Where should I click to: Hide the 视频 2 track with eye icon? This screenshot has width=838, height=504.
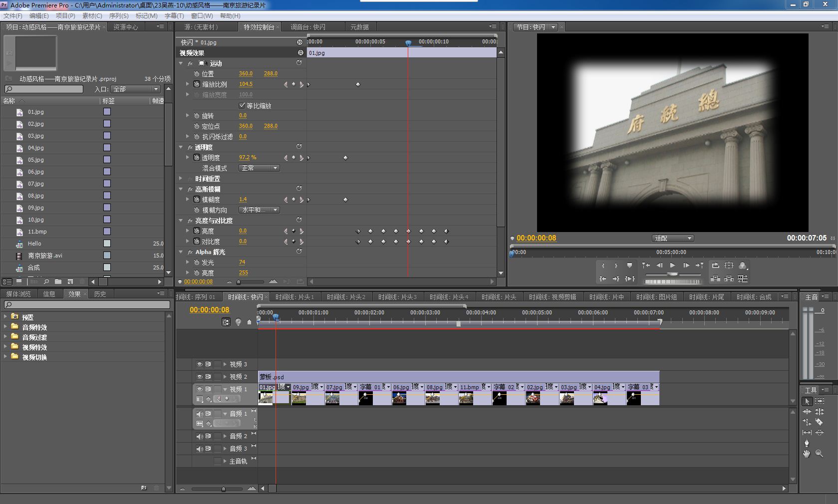(200, 377)
